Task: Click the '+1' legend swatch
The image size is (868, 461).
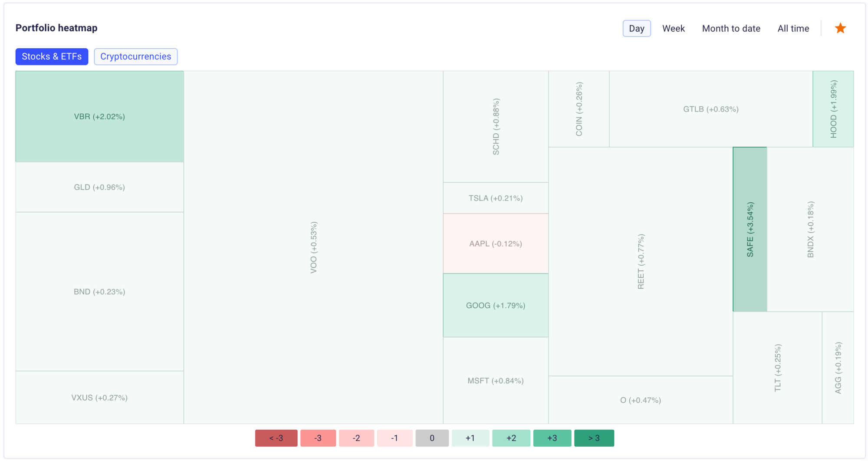Action: 470,438
